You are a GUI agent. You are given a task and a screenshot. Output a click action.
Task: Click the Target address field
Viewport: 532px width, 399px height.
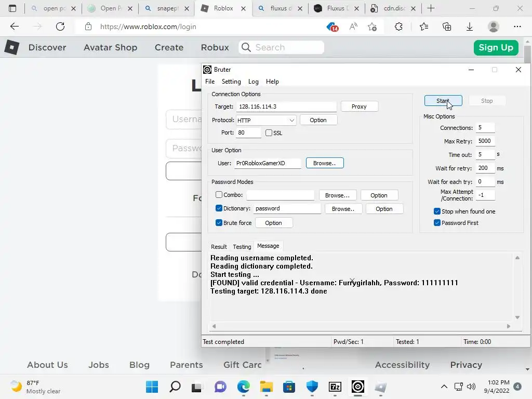pyautogui.click(x=286, y=107)
